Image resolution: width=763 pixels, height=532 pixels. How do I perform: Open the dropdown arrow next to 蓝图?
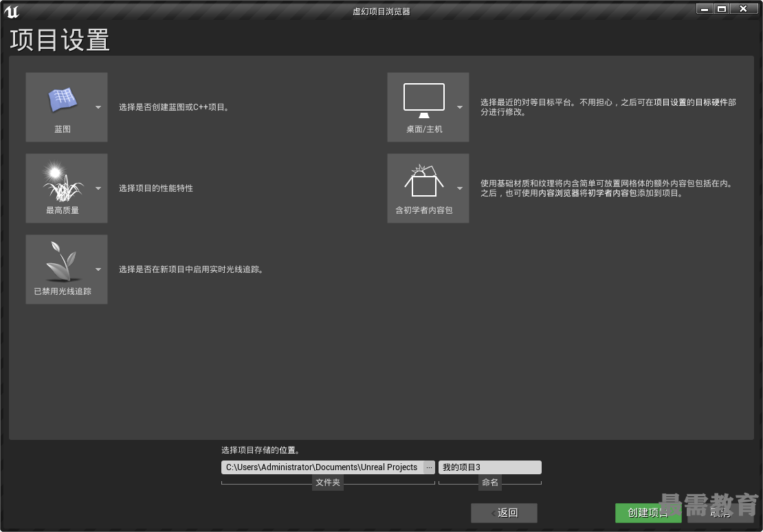[98, 107]
